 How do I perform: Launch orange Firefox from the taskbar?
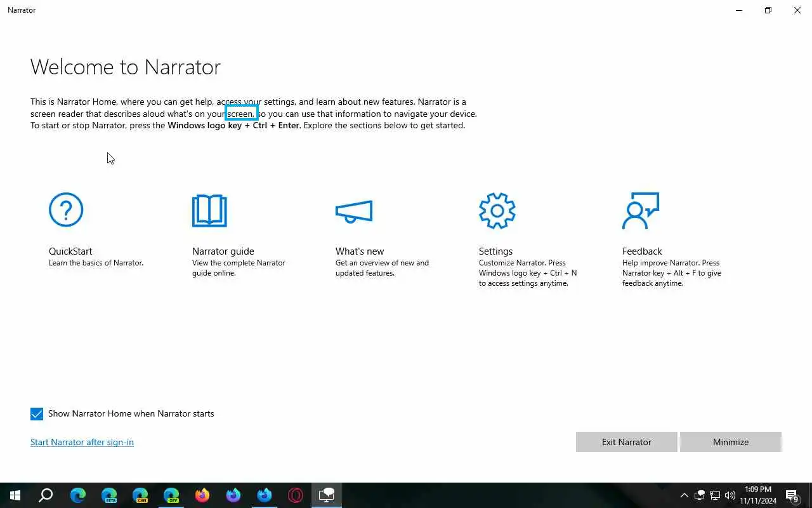(x=202, y=495)
